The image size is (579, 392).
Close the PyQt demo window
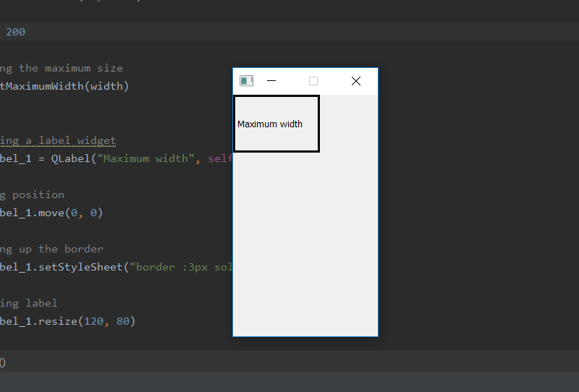(356, 81)
